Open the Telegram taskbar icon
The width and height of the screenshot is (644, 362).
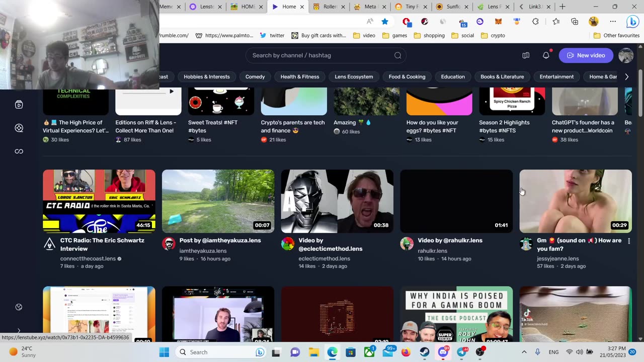pyautogui.click(x=461, y=352)
